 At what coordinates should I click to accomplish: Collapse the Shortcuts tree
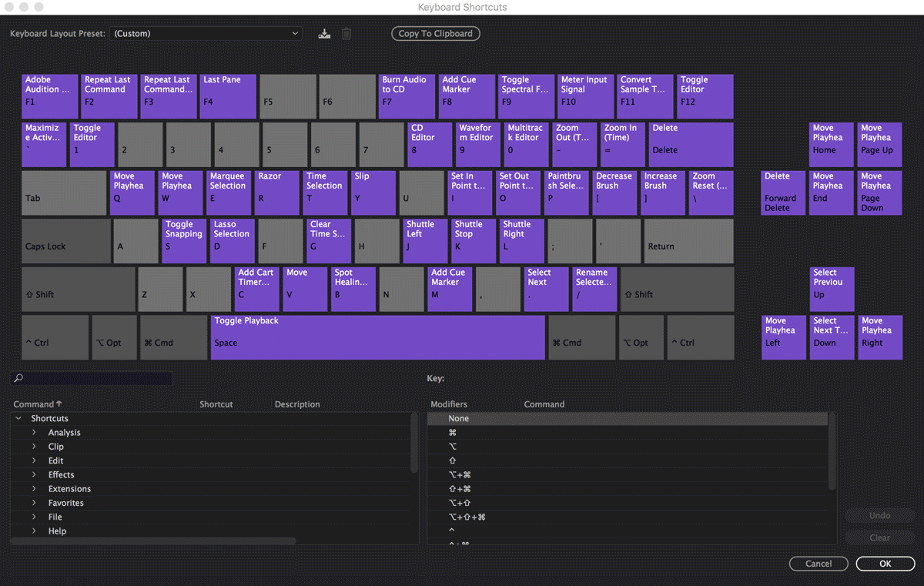click(18, 418)
